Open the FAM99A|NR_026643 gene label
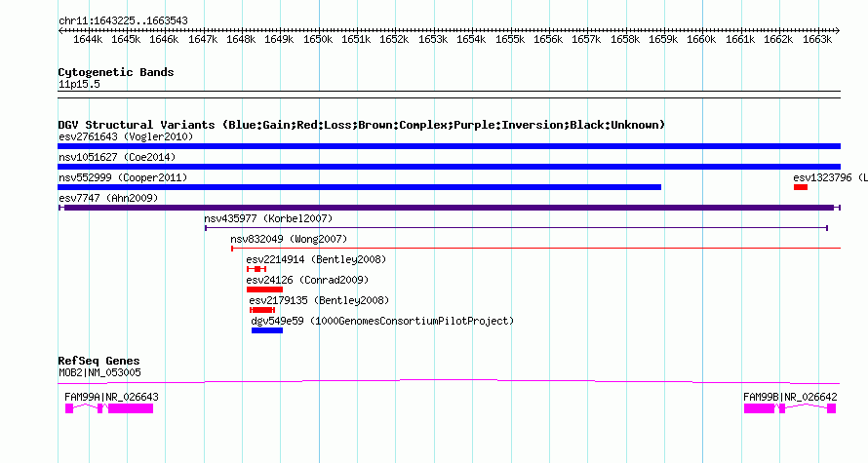The width and height of the screenshot is (868, 463). 111,397
